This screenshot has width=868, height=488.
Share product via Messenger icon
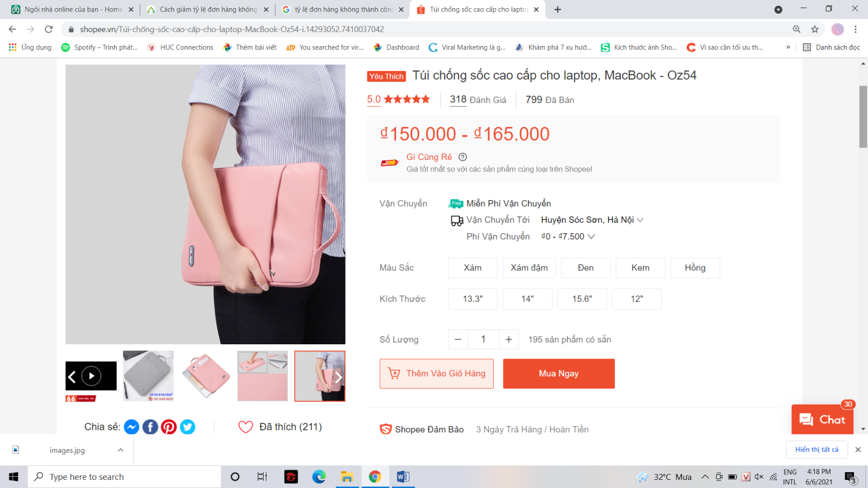tap(131, 427)
